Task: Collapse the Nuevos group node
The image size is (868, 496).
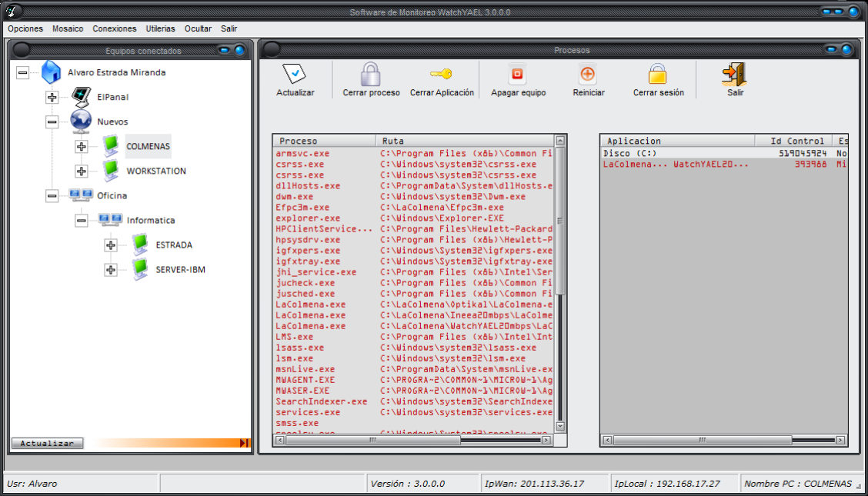Action: click(52, 122)
